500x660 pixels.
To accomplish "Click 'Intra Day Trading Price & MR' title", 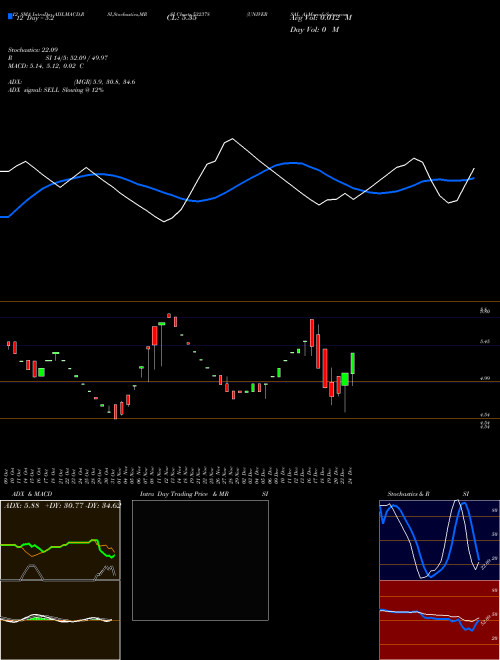I will pyautogui.click(x=184, y=494).
